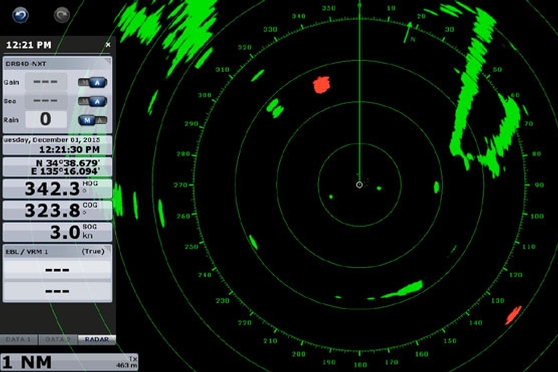The width and height of the screenshot is (558, 372).
Task: Select the HDG 342.3 data box
Action: [57, 189]
